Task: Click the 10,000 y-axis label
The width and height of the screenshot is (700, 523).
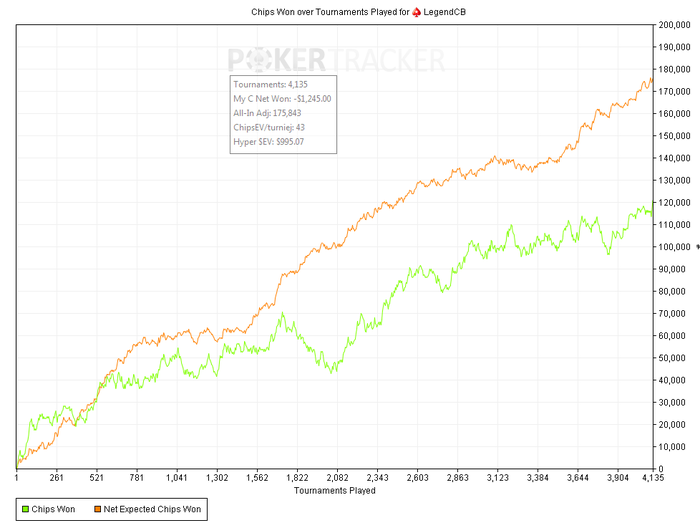Action: [x=672, y=447]
